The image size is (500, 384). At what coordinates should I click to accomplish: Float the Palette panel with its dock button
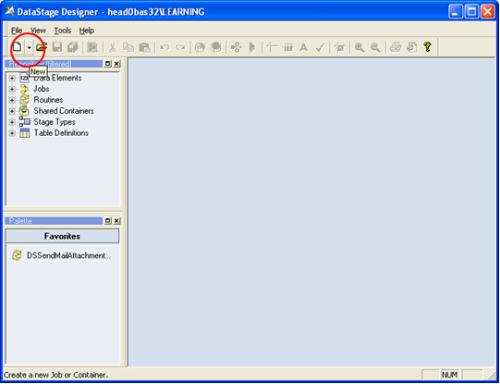pos(108,221)
